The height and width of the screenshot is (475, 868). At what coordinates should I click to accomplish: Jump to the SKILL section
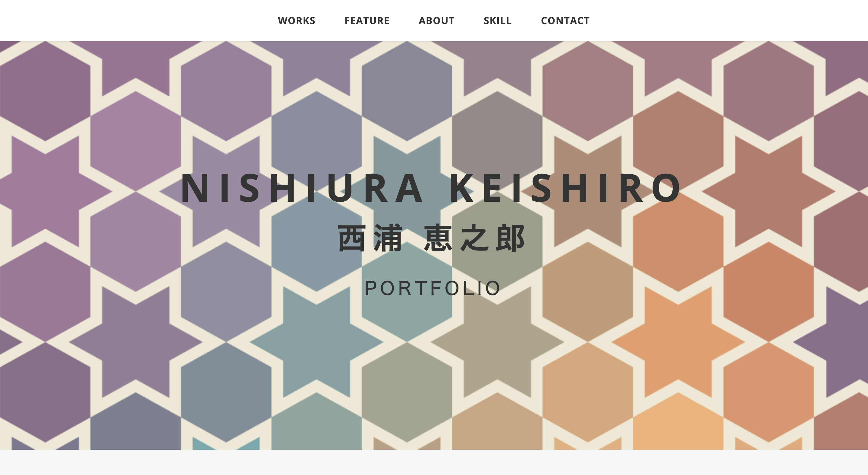pos(498,20)
